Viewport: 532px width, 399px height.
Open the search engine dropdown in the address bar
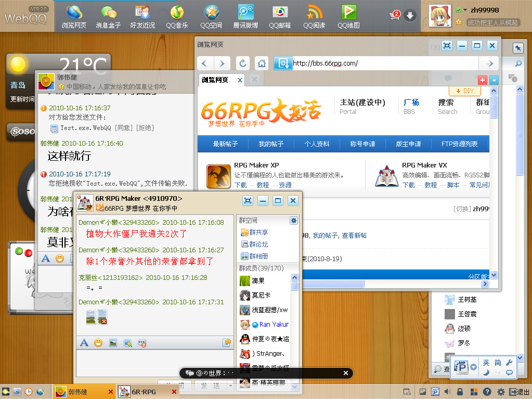tap(283, 63)
